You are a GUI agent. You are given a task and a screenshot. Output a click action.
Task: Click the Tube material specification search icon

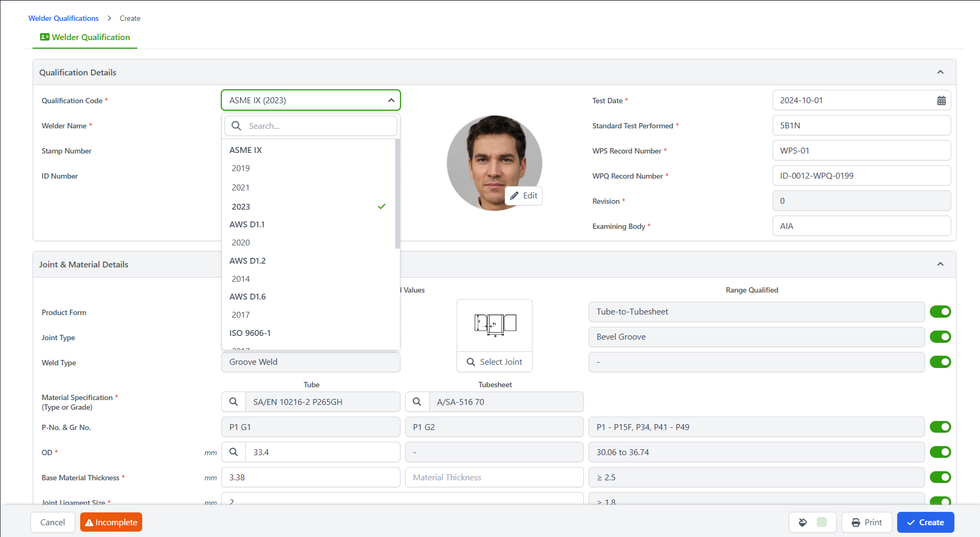click(x=234, y=402)
